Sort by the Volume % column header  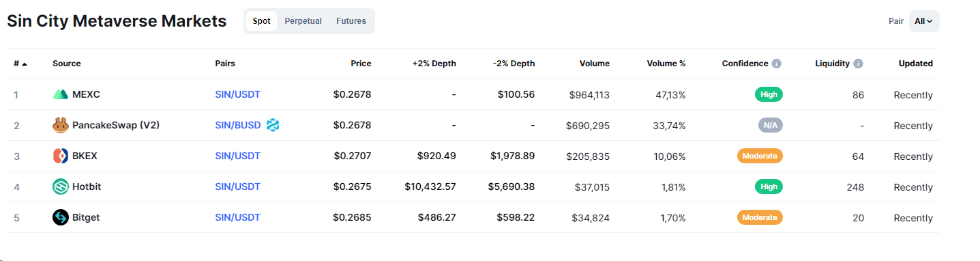click(666, 64)
